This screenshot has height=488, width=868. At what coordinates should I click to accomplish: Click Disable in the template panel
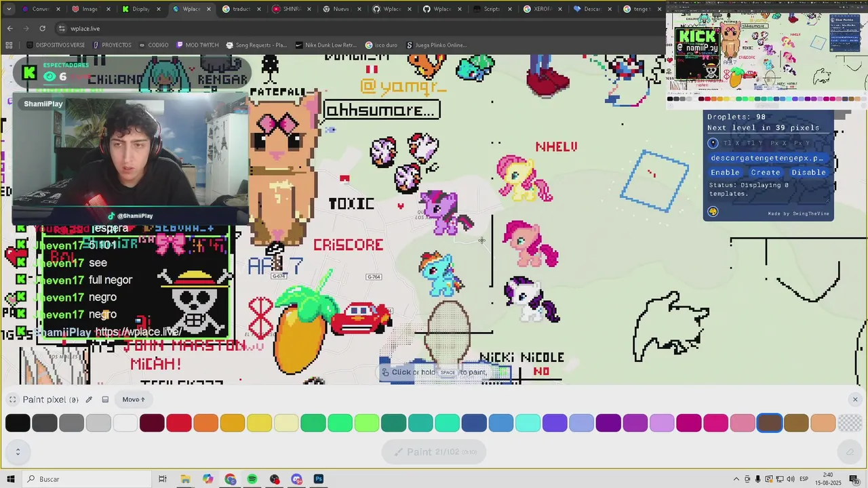808,172
